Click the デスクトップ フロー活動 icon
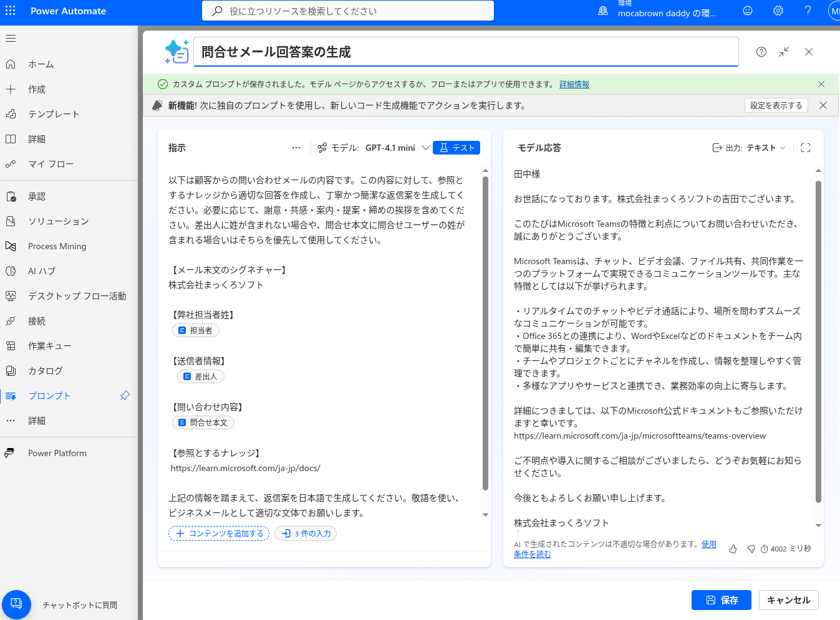Image resolution: width=840 pixels, height=620 pixels. (x=11, y=296)
